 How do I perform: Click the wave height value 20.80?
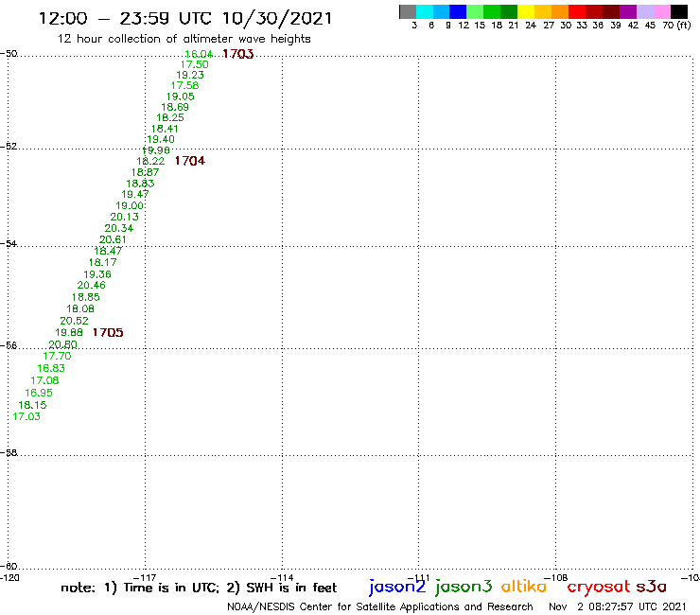click(x=63, y=344)
